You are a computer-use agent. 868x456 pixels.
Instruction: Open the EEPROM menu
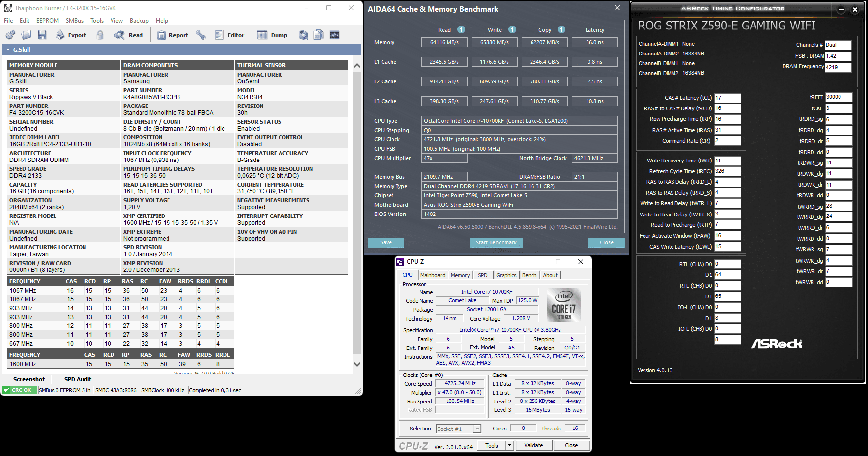(48, 21)
